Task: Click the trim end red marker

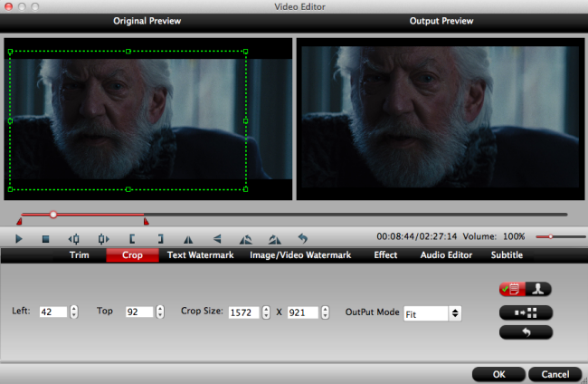Action: click(147, 222)
